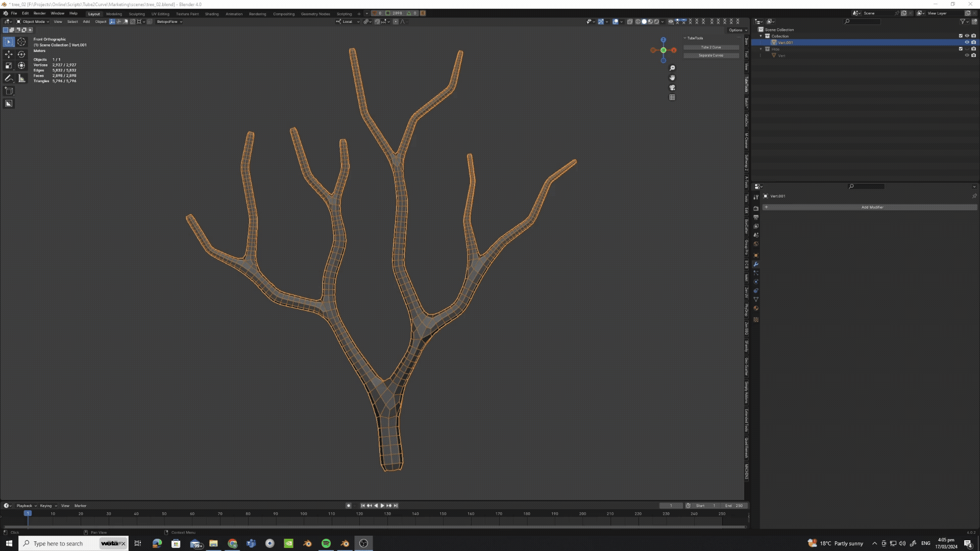
Task: Toggle Collection exclude checkbox in outliner
Action: pyautogui.click(x=961, y=36)
